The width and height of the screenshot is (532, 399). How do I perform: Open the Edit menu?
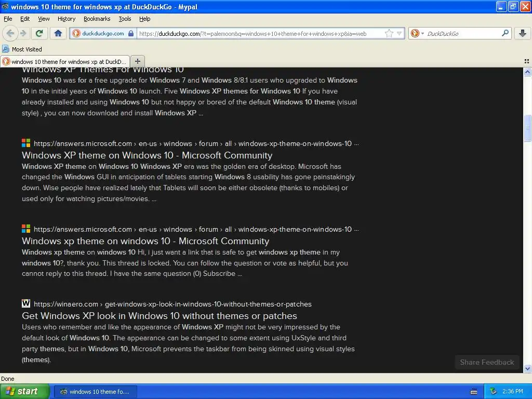[25, 19]
